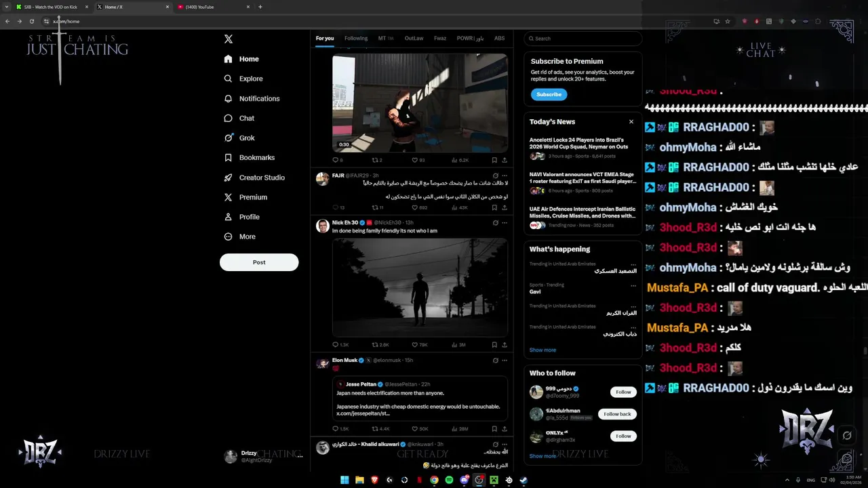Screen dimensions: 868x488
Task: Open Explore in the sidebar
Action: [x=243, y=79]
